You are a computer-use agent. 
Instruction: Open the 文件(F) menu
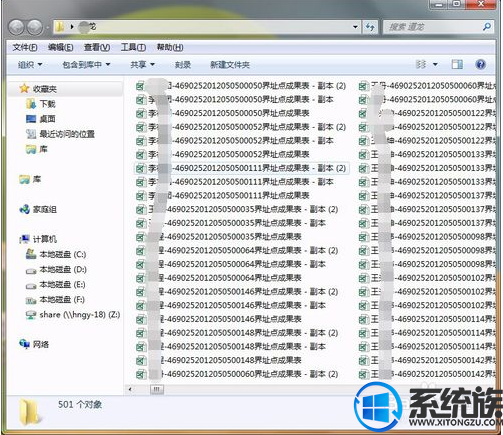25,47
